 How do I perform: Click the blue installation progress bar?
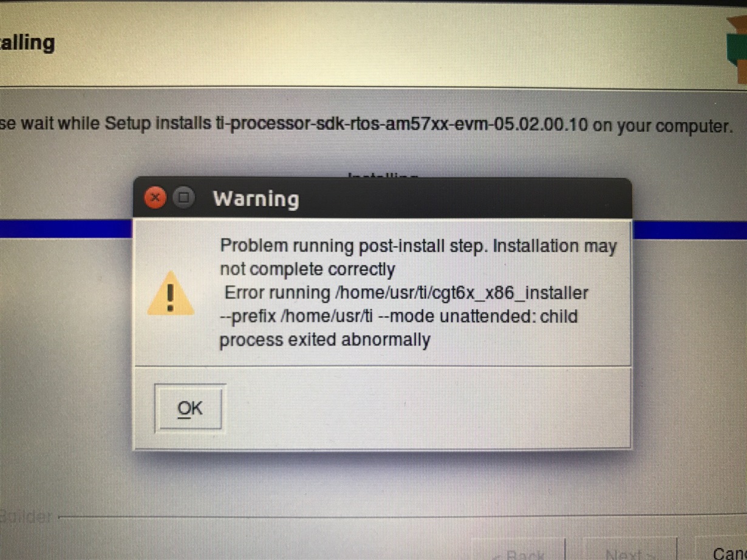(x=373, y=229)
